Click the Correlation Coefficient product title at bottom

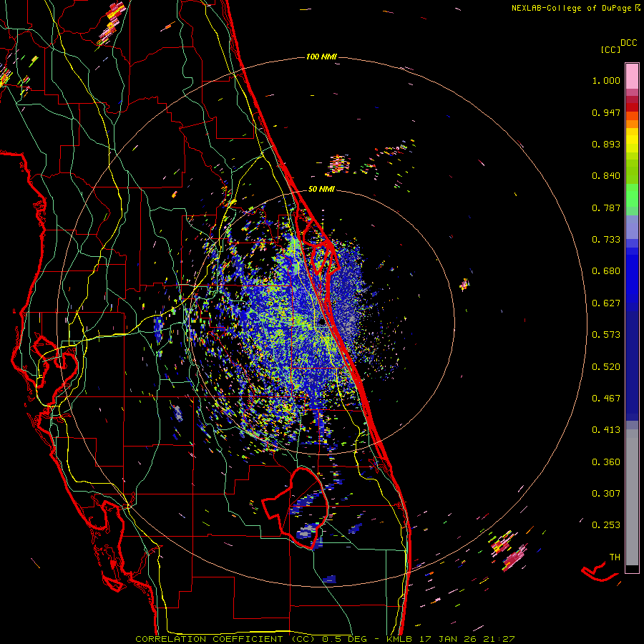[x=325, y=639]
